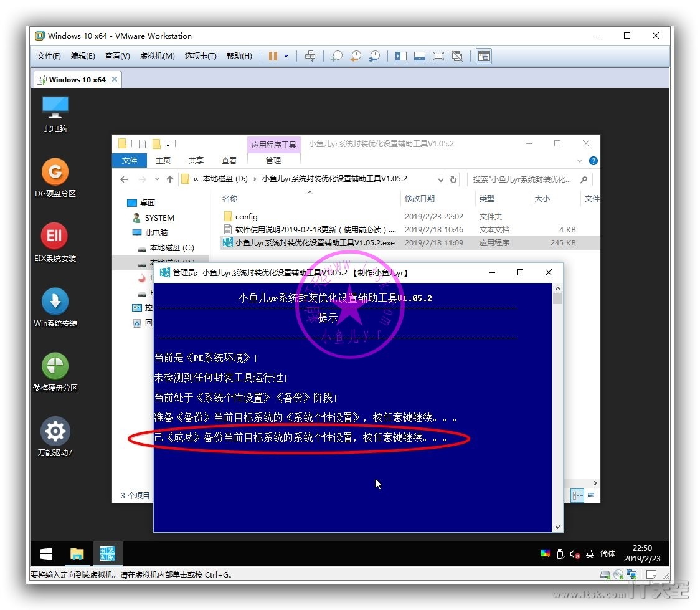Select the 小鱼儿yr V1.05.2.exe file
Screen dimensions: 700x610
[410, 242]
